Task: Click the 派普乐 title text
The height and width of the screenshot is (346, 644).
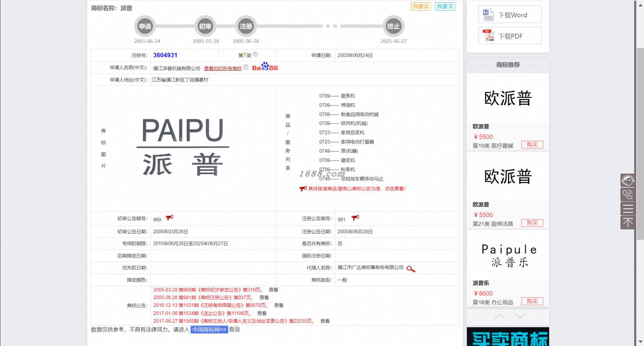Action: 481,283
